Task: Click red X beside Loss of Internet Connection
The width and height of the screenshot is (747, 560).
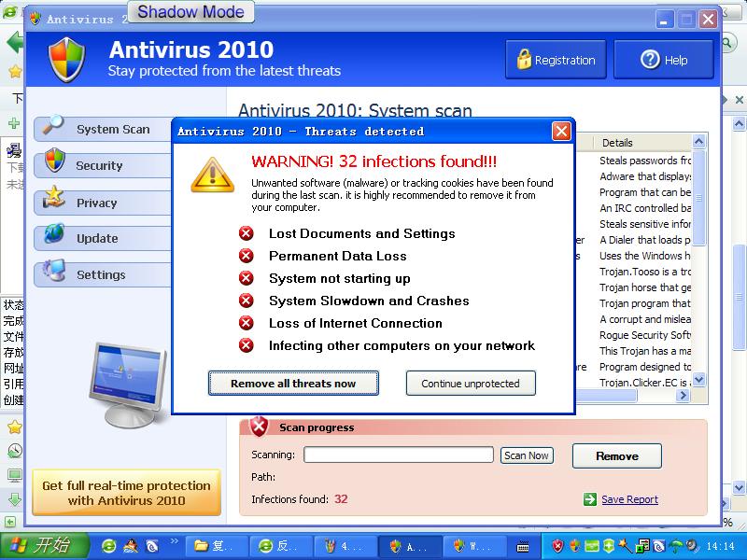Action: pos(247,323)
